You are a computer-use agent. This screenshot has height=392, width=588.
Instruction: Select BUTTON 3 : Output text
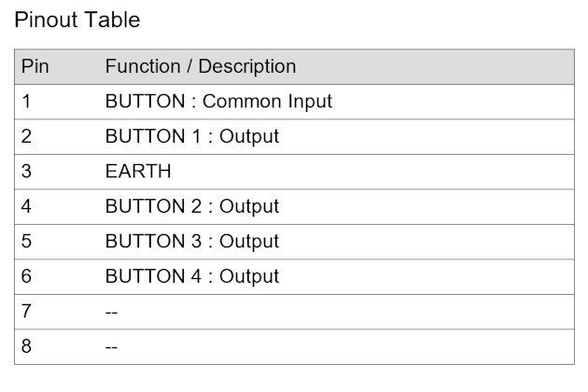(192, 241)
